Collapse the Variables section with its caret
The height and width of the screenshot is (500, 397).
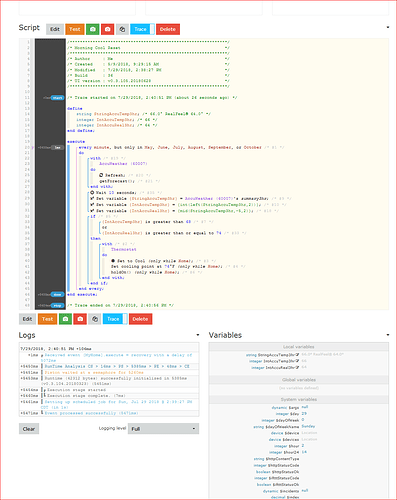point(388,335)
